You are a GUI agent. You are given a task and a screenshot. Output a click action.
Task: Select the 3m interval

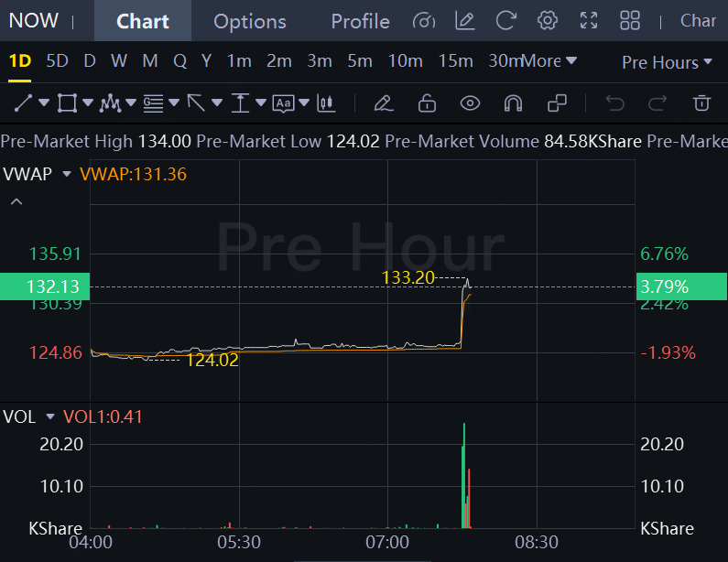[x=320, y=60]
